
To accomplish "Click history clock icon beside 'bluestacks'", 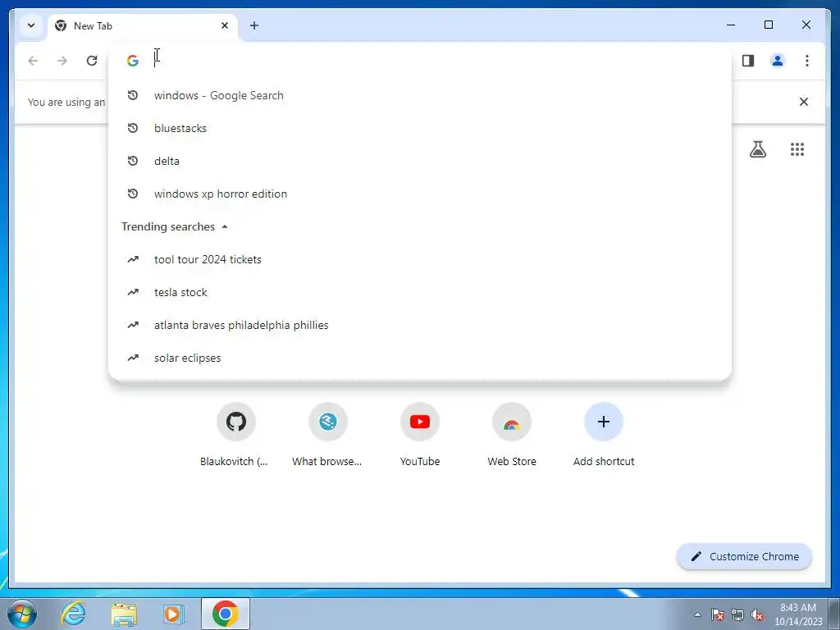I will tap(133, 128).
